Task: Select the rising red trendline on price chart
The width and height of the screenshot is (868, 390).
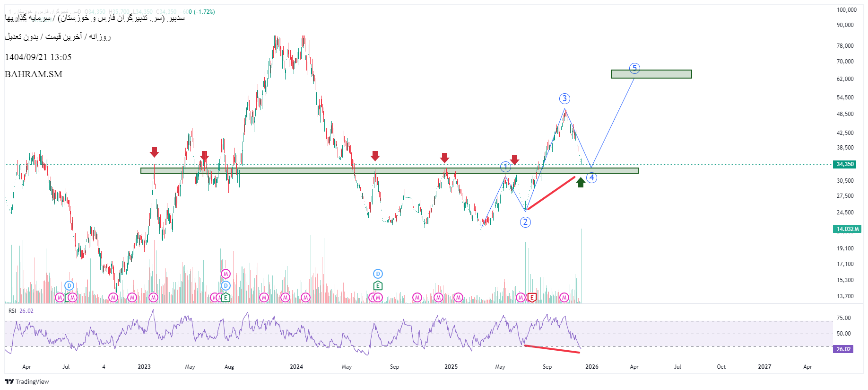Action: click(551, 193)
